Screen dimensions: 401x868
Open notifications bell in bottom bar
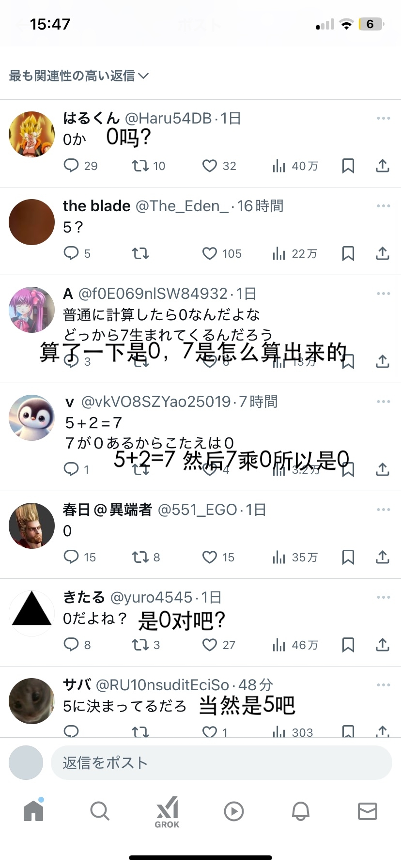pyautogui.click(x=300, y=811)
